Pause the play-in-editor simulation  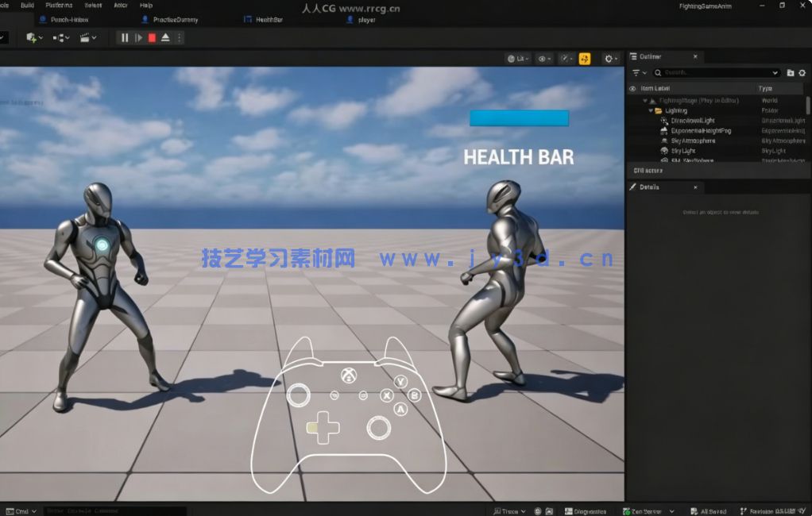[125, 37]
